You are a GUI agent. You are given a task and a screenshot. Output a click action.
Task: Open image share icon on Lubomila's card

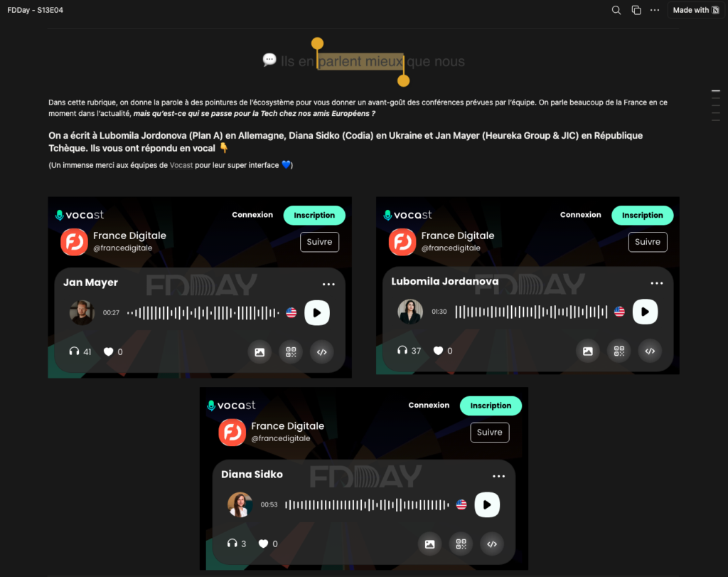(588, 351)
